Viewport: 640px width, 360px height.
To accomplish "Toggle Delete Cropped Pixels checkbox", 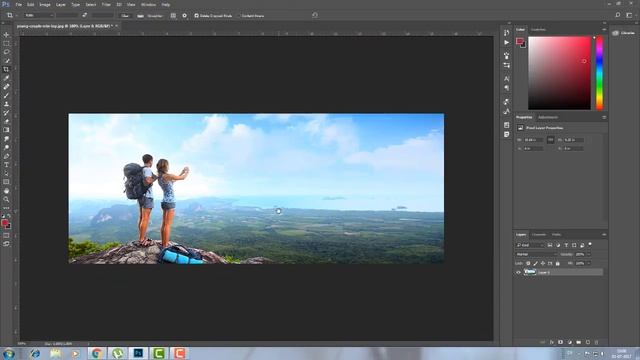I will point(196,16).
